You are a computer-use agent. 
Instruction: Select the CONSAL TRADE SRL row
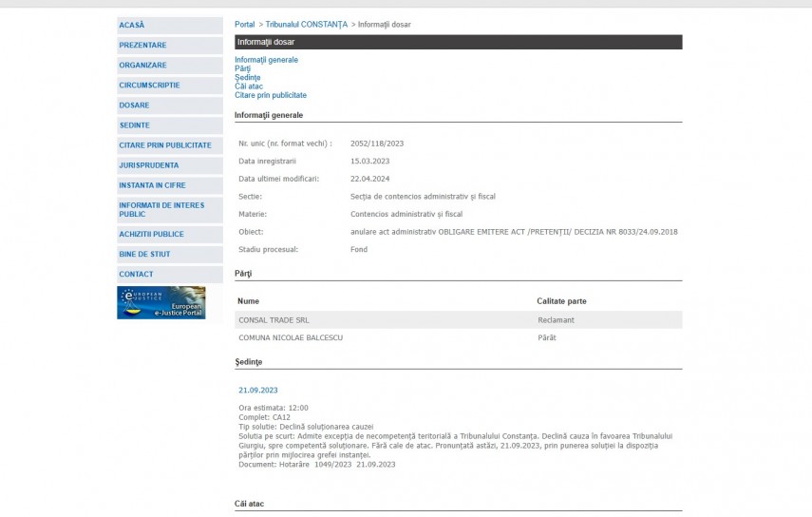(459, 320)
